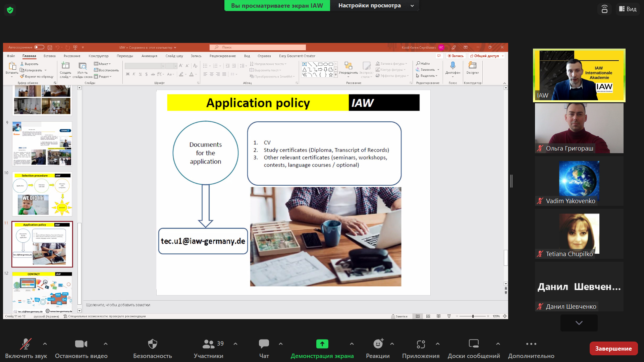Open the Участники participants panel
Viewport: 644px width, 362px height.
coord(208,349)
